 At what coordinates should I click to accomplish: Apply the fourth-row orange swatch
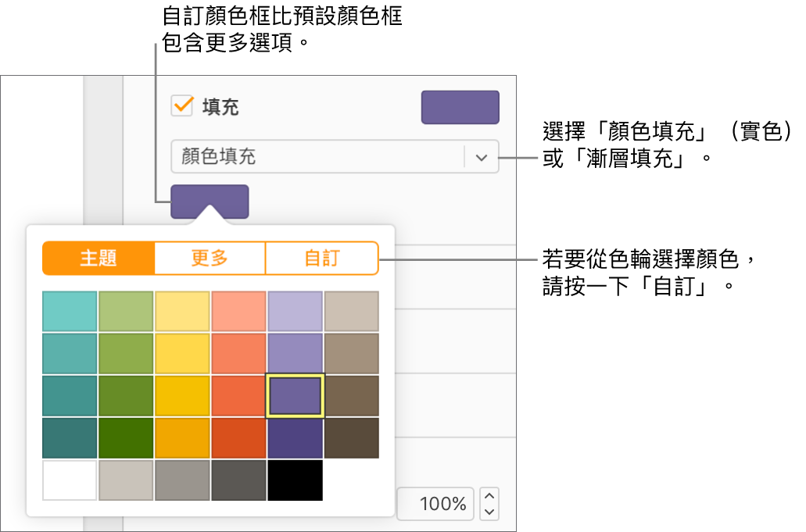[182, 438]
